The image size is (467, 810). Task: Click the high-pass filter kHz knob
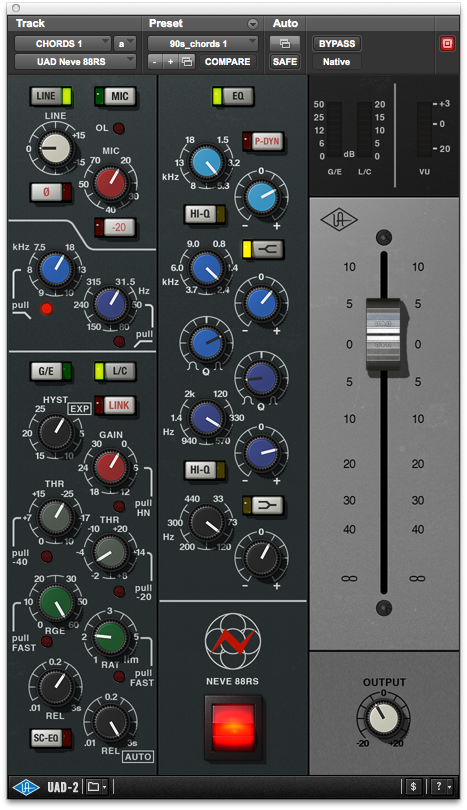[x=55, y=270]
